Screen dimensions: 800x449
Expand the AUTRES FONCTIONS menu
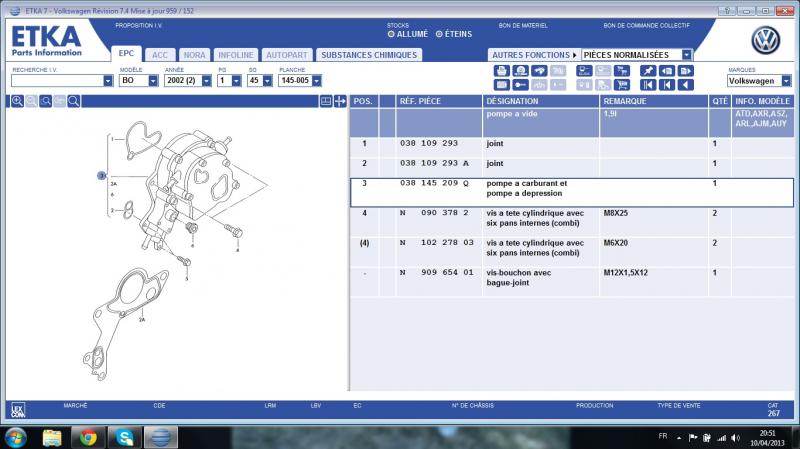[534, 55]
